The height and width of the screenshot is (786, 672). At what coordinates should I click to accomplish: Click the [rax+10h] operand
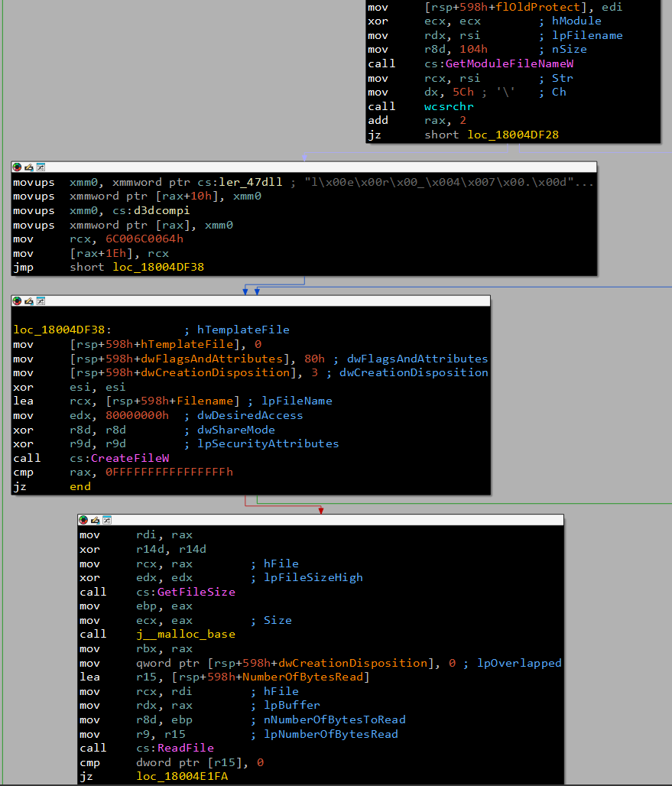187,196
